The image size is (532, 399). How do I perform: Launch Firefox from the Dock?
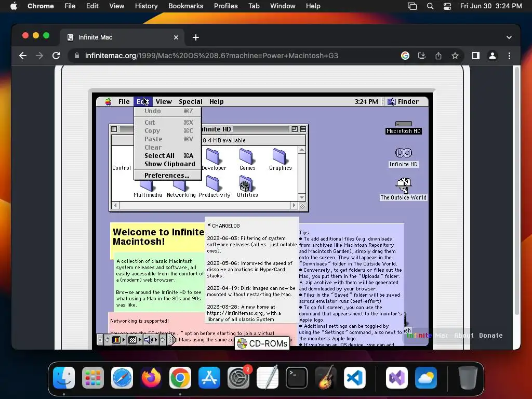[x=151, y=378]
